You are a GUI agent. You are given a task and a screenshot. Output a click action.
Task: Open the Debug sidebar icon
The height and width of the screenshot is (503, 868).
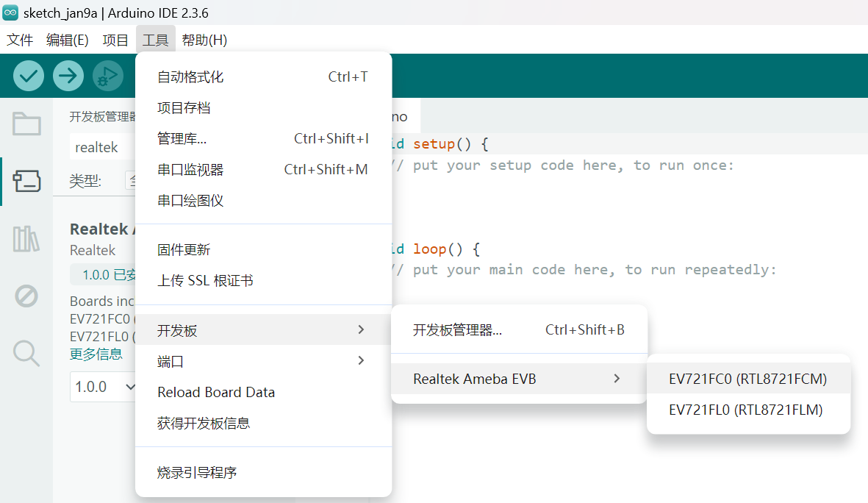click(26, 296)
